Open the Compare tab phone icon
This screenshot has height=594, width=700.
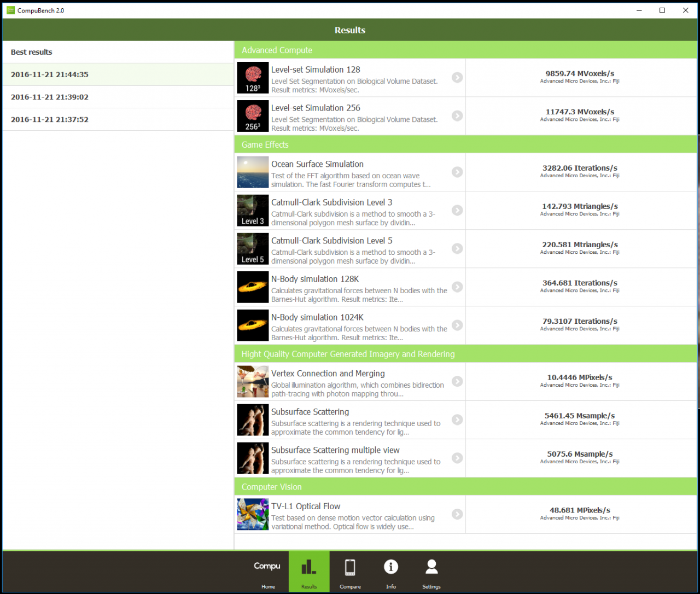350,567
